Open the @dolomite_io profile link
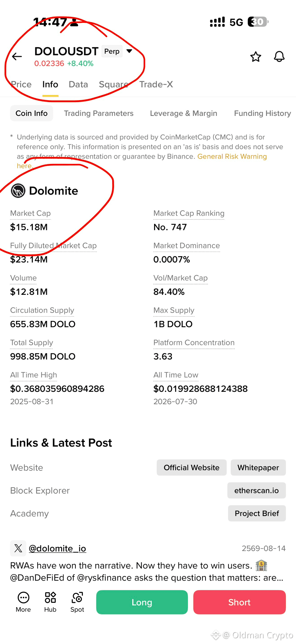 [57, 548]
